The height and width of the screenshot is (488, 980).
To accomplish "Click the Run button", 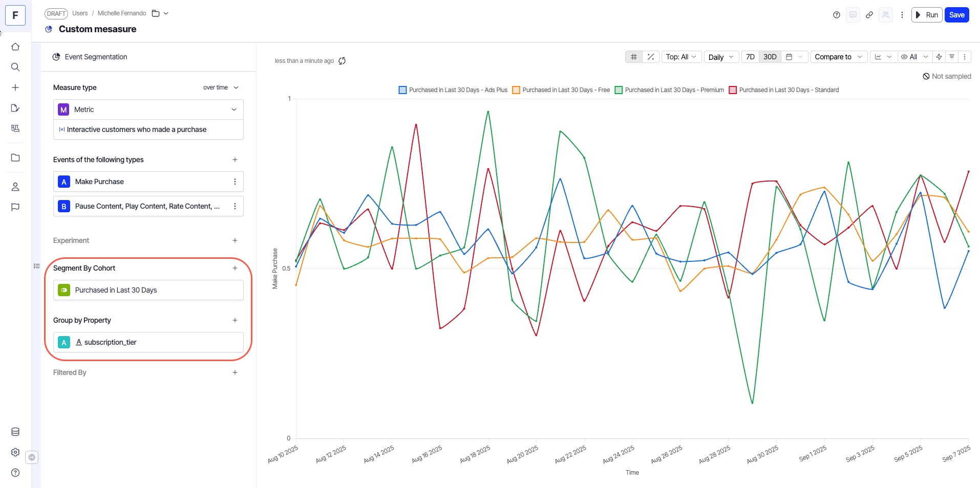I will [x=927, y=15].
